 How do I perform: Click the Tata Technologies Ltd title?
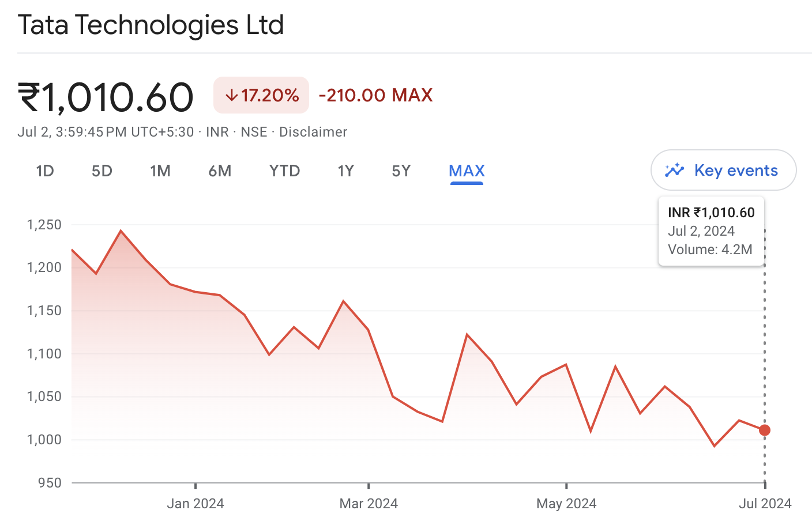151,25
